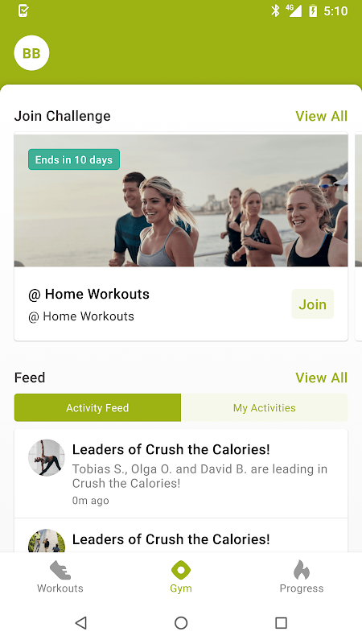Open recent apps square button
Screen dimensions: 362x644
click(x=281, y=623)
